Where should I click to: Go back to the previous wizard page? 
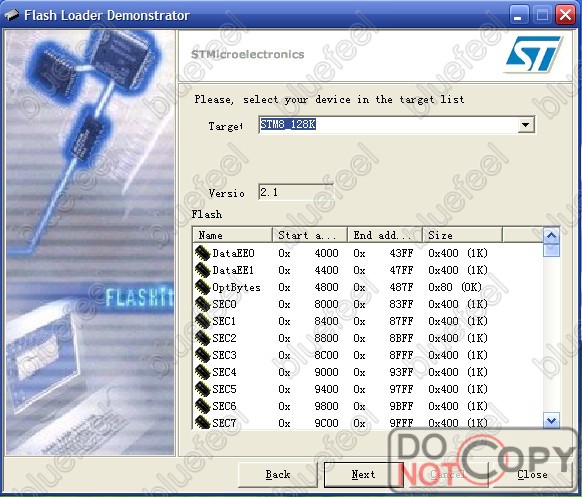click(278, 474)
